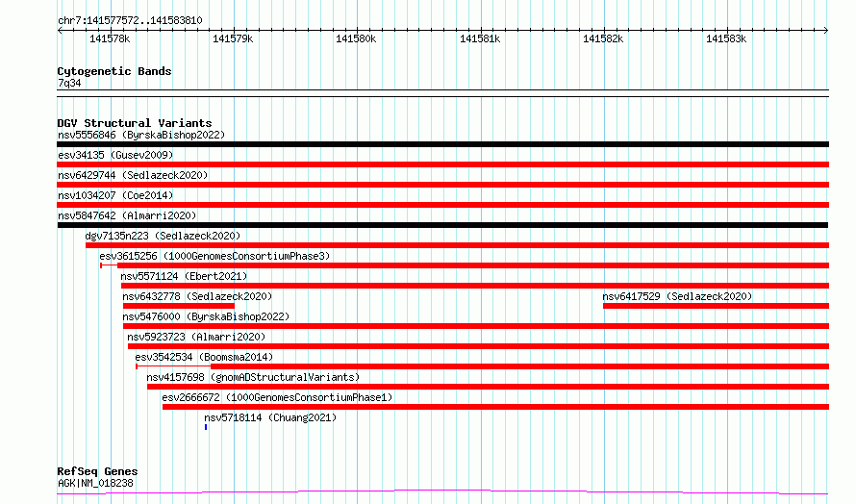Click the red nsv1034207 variant bar
Viewport: 856px width, 504px height.
(442, 205)
